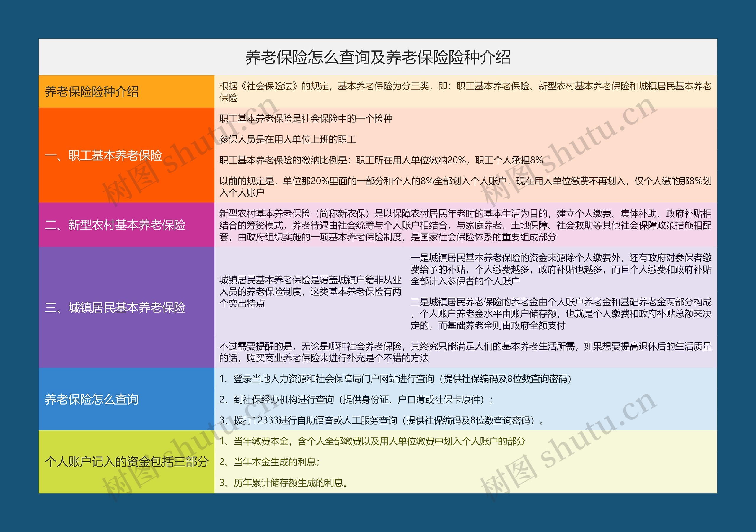Click the paragraph about 新农保 筹资模式
Screen dimensions: 756x532
pyautogui.click(x=465, y=225)
